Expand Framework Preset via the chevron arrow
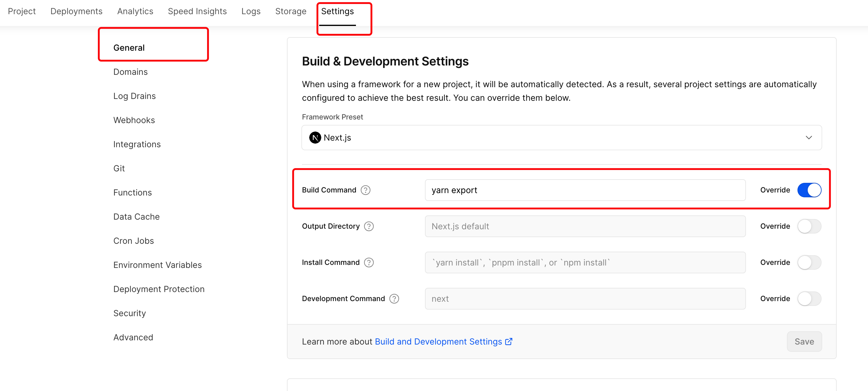 [x=809, y=138]
